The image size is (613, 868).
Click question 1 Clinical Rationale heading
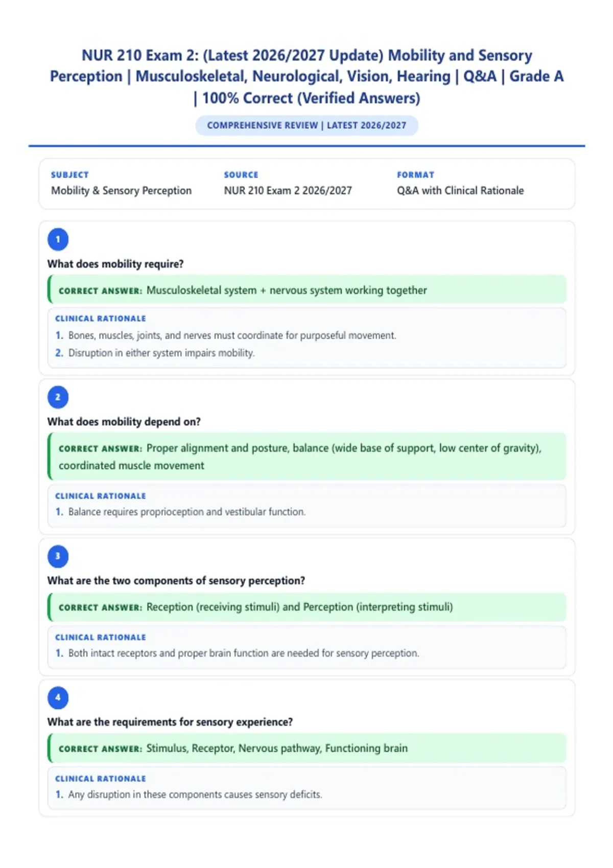101,318
